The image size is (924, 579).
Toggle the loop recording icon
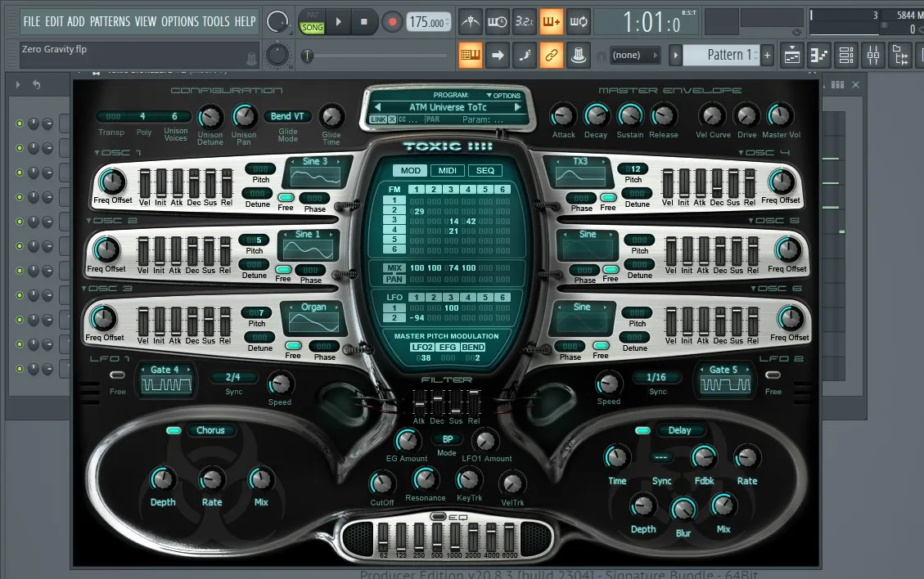click(x=579, y=22)
